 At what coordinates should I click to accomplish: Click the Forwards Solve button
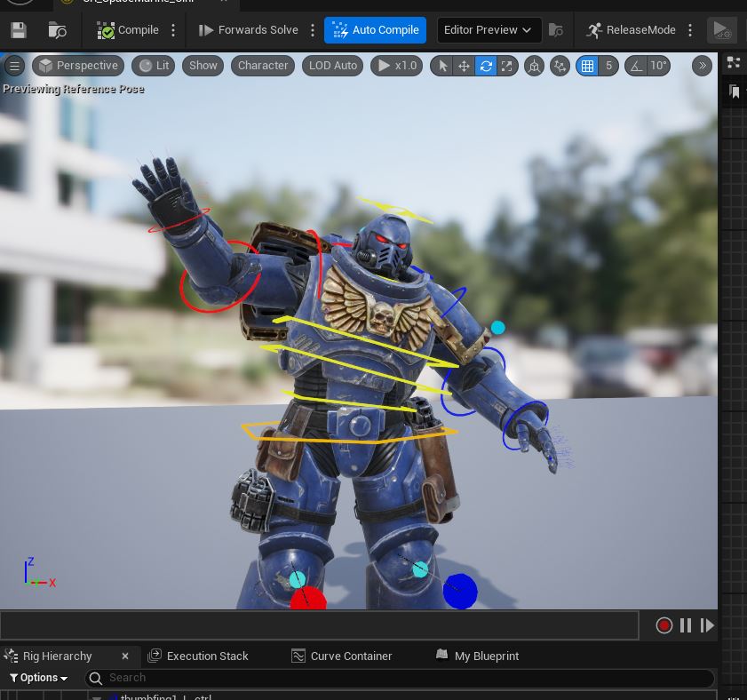pyautogui.click(x=248, y=30)
